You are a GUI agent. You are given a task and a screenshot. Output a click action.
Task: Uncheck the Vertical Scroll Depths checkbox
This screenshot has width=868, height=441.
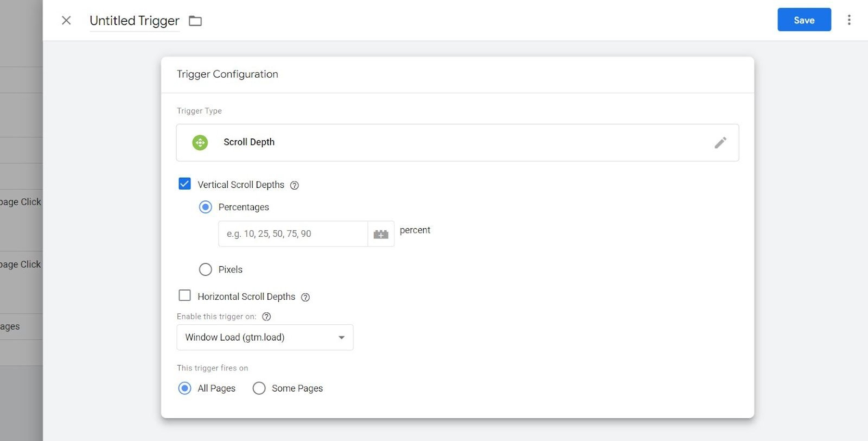click(x=184, y=184)
